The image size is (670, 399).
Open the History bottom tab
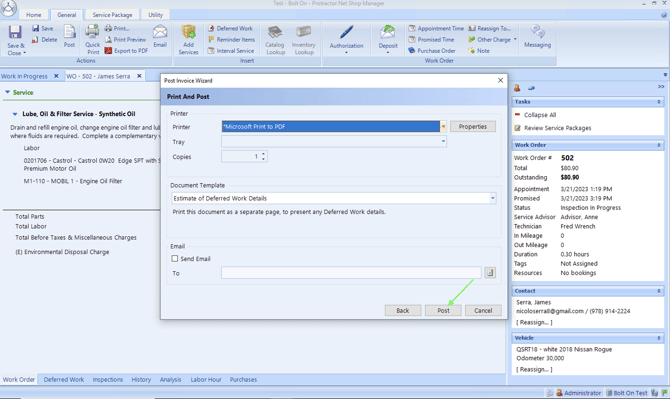click(141, 379)
